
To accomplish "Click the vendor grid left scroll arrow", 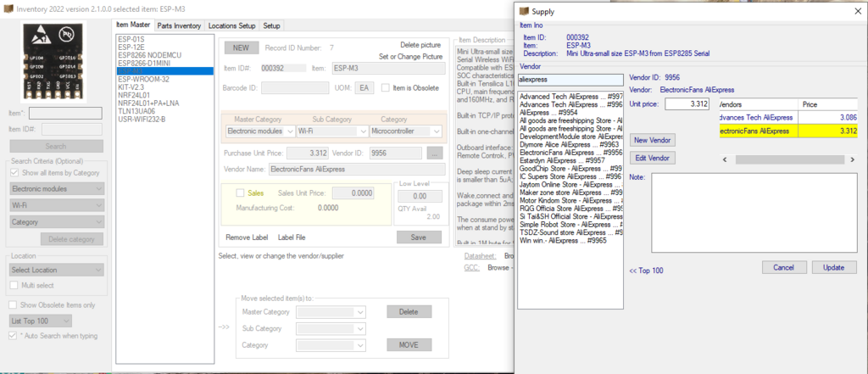I will pos(725,159).
